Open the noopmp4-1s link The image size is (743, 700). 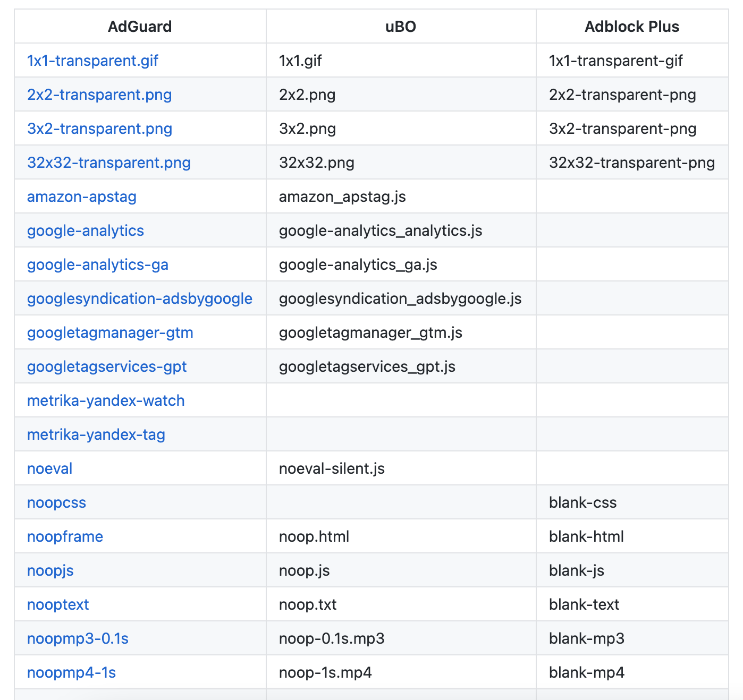(x=71, y=672)
